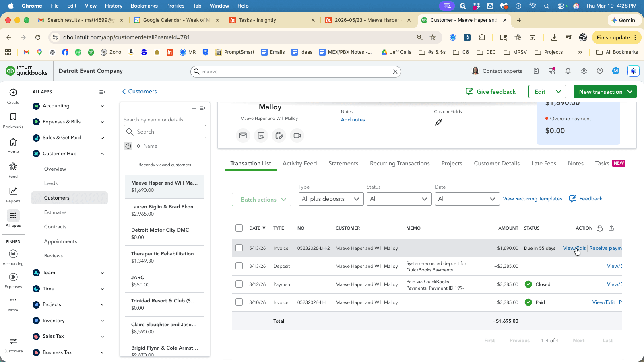Switch to the Statements tab
Image resolution: width=644 pixels, height=362 pixels.
point(343,163)
